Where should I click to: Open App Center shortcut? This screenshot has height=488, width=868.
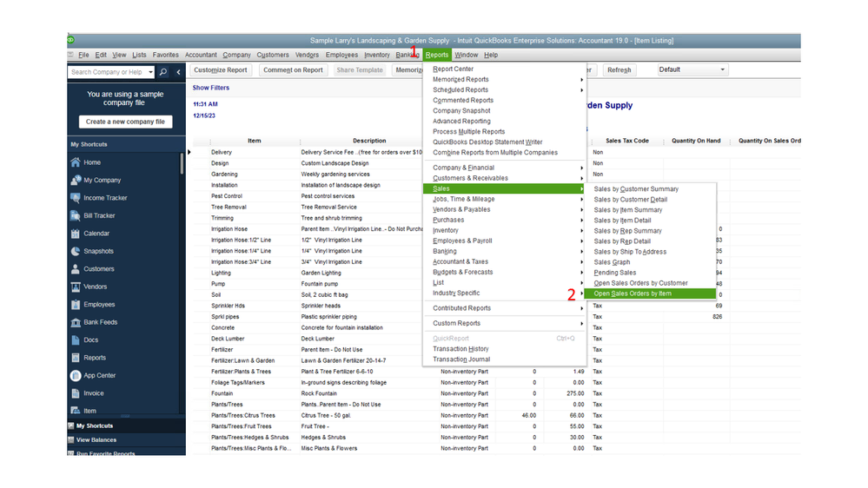(x=99, y=375)
